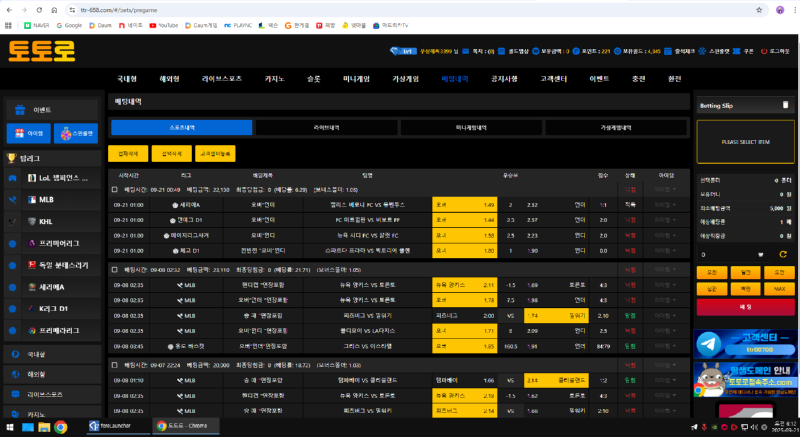Select the 09-07 22:24 bet checkbox
The width and height of the screenshot is (800, 437).
tap(114, 365)
